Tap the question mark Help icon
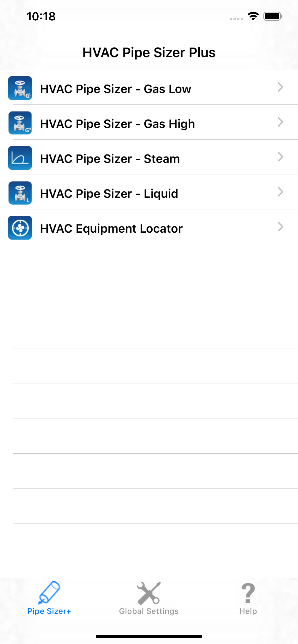Viewport: 298px width, 644px height. click(248, 593)
